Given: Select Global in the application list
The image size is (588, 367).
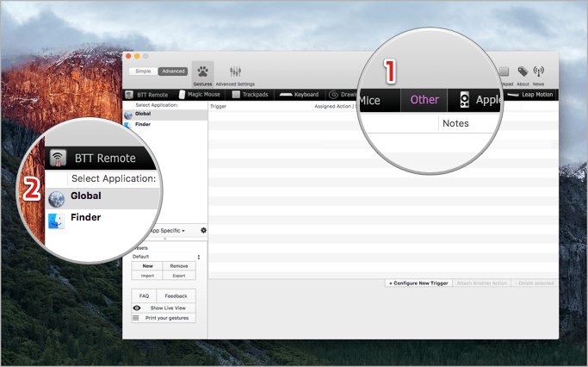Looking at the screenshot, I should pos(165,114).
